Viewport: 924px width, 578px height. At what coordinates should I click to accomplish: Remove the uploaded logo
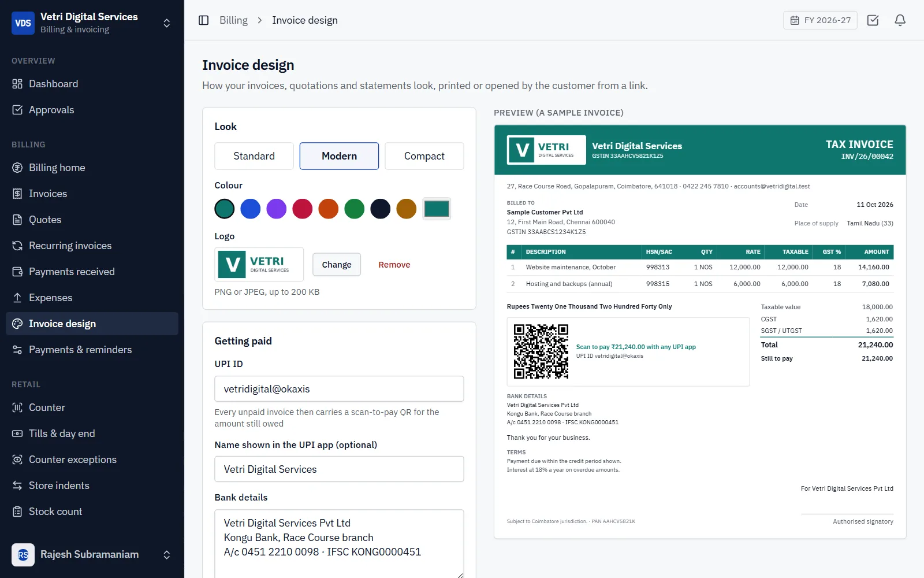pos(394,265)
